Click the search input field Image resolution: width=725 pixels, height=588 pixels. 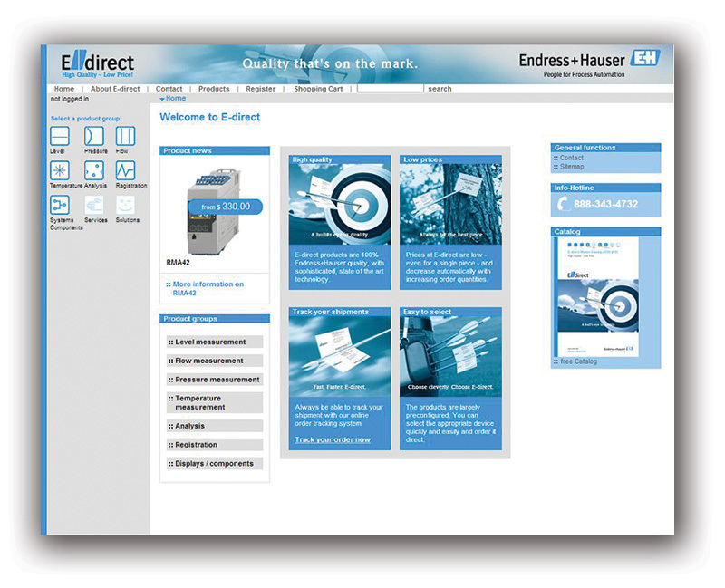(x=390, y=89)
